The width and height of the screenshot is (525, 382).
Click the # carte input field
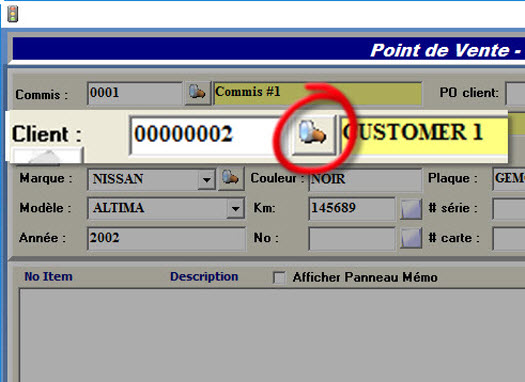[x=509, y=239]
